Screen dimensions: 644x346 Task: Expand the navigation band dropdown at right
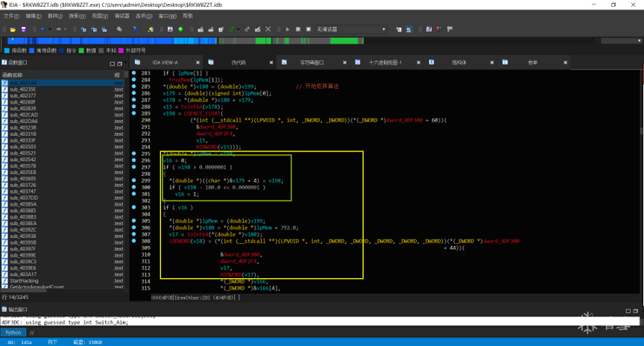[x=620, y=41]
